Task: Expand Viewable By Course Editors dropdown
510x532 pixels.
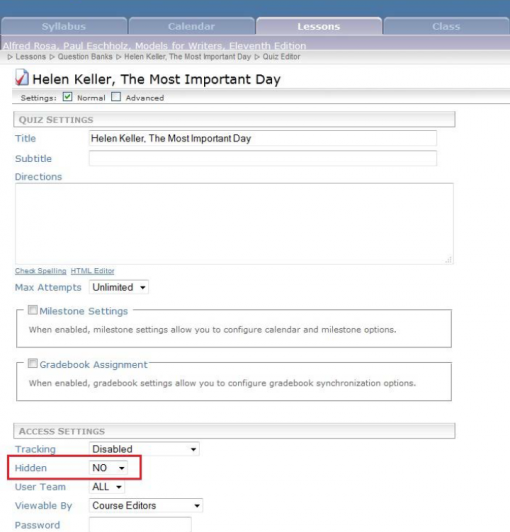Action: [x=146, y=506]
